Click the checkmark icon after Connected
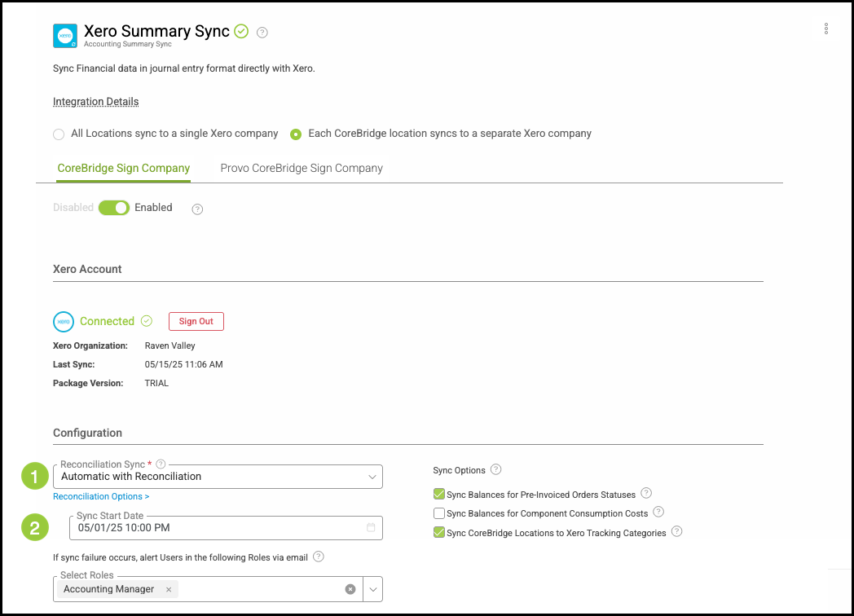This screenshot has width=854, height=616. [x=147, y=321]
